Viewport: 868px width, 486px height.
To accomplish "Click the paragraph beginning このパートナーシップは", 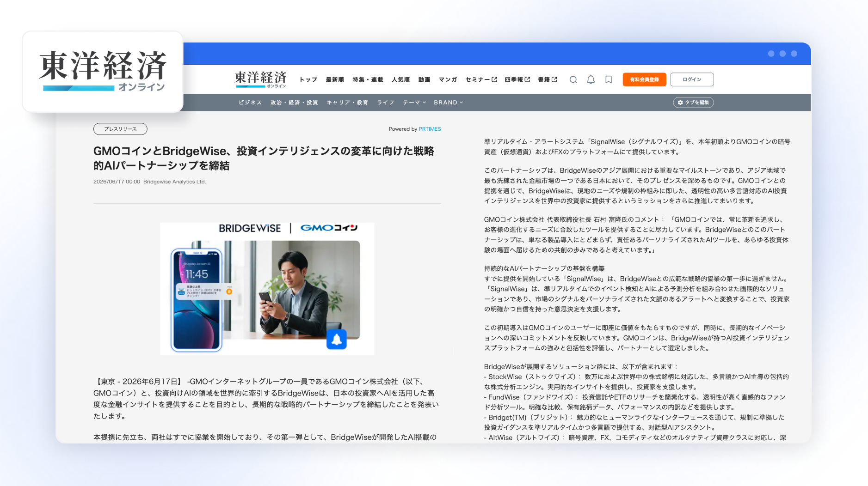I will pyautogui.click(x=635, y=186).
